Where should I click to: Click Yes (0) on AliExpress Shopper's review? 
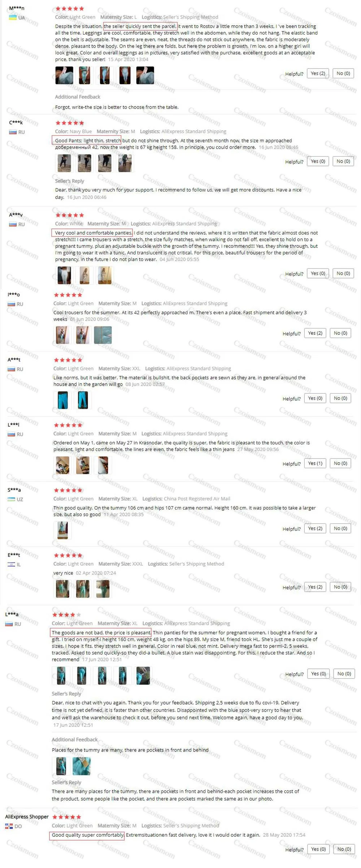click(x=318, y=849)
